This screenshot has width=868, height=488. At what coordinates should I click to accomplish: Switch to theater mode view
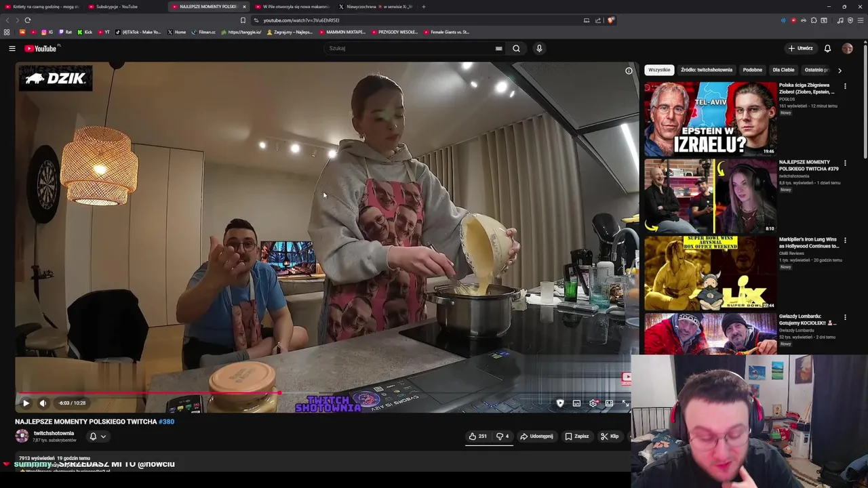click(609, 403)
